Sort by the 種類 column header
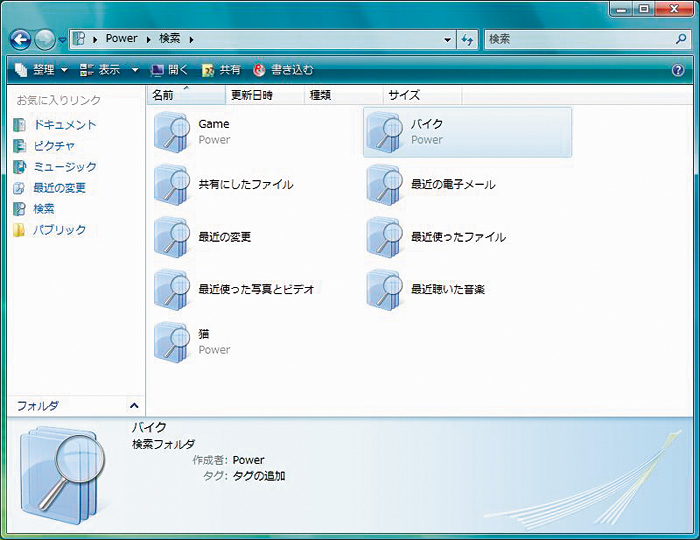The width and height of the screenshot is (700, 540). pyautogui.click(x=320, y=95)
